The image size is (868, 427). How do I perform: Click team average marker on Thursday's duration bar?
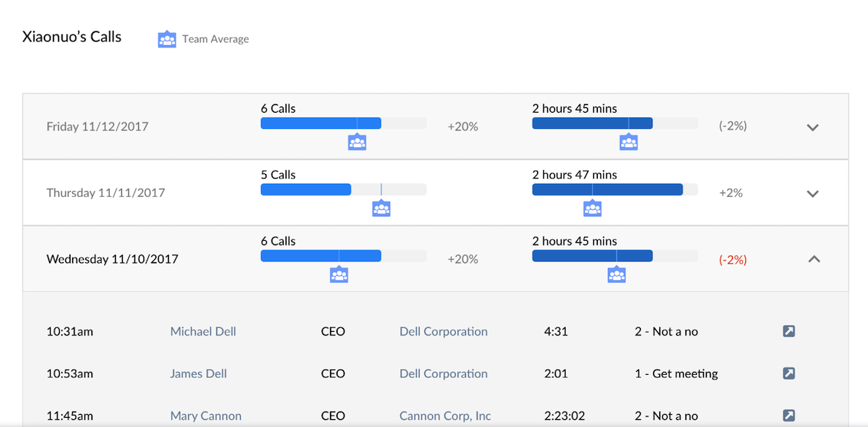[x=592, y=208]
